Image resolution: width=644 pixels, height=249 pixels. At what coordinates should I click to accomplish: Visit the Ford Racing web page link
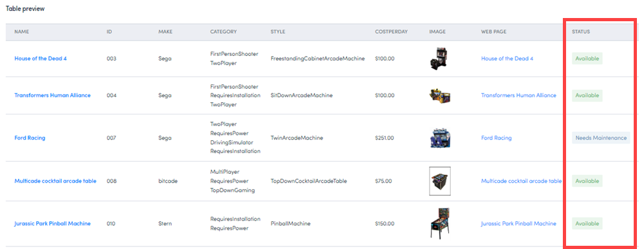tap(496, 138)
